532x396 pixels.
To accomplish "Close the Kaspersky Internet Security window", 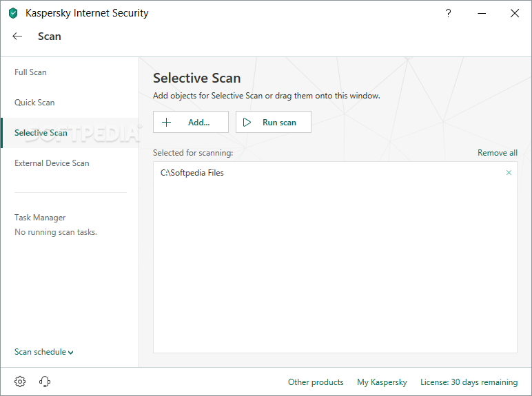I will pyautogui.click(x=515, y=13).
